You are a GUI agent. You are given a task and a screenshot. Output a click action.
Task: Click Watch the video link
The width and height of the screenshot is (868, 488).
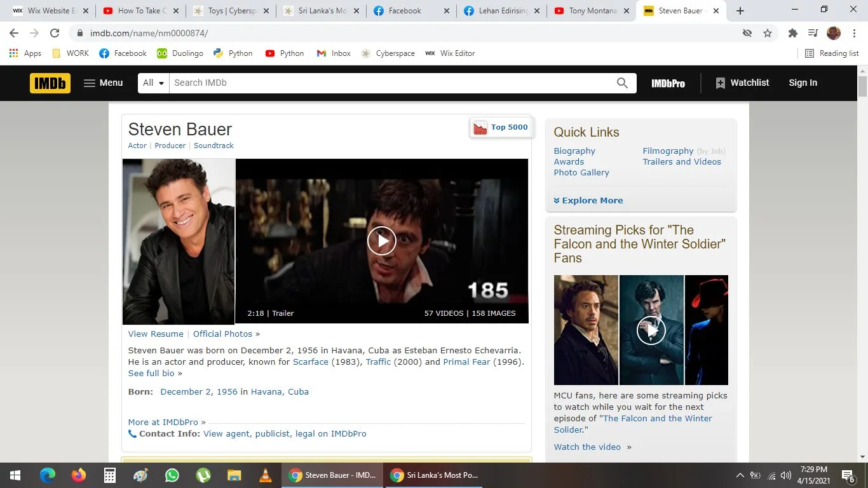[x=587, y=447]
